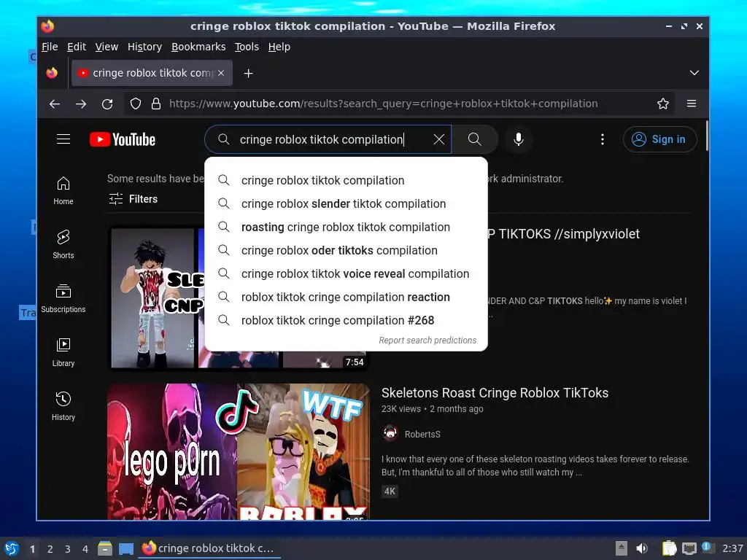Open the tracking protection shield icon

click(135, 104)
